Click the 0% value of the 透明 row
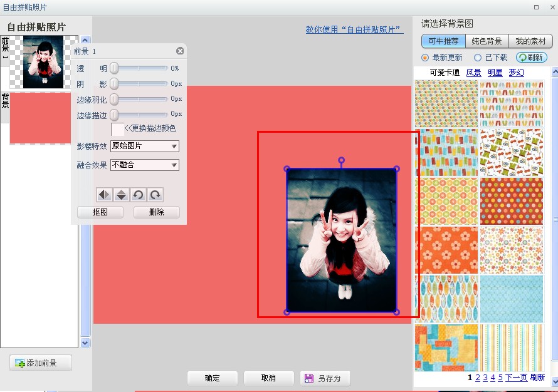Viewport: 558px width, 392px height. tap(175, 68)
